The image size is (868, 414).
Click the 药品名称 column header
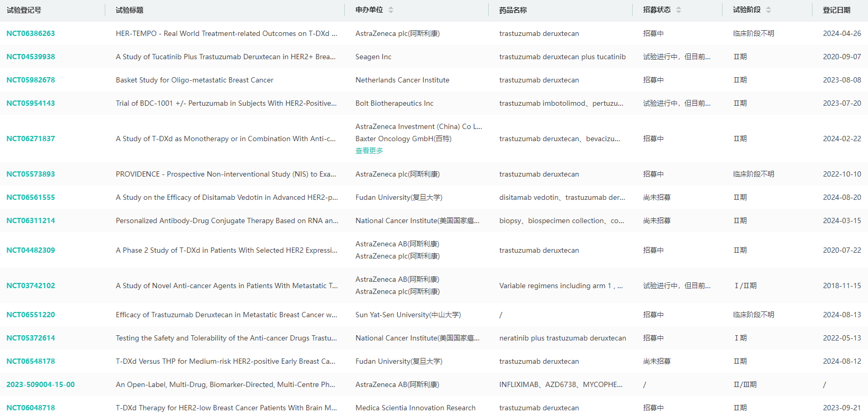coord(513,10)
